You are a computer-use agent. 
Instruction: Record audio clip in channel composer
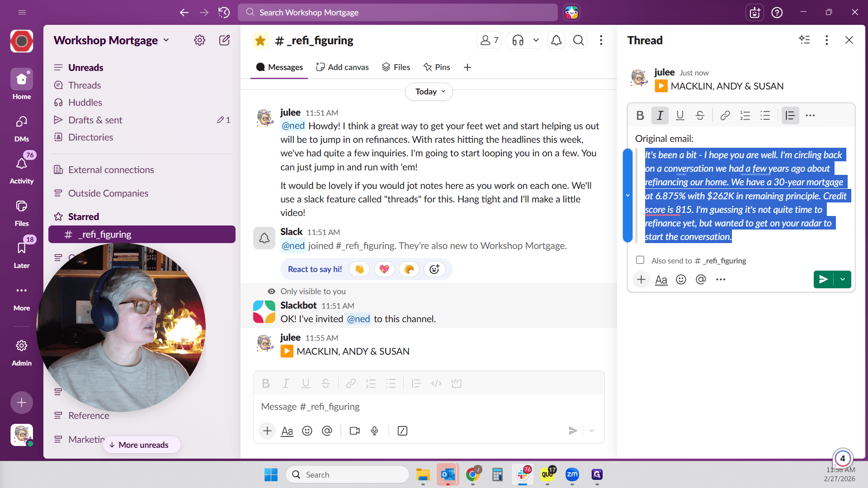click(375, 431)
